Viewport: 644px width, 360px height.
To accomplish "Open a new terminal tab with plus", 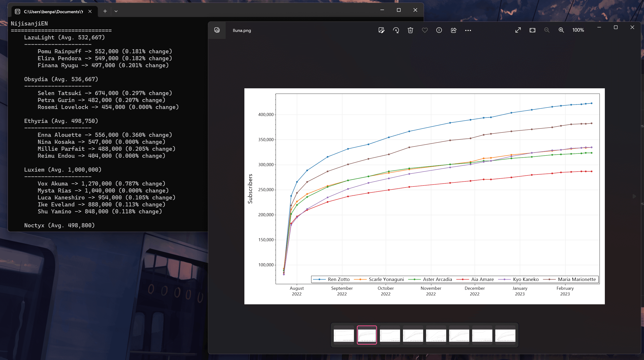I will [105, 11].
